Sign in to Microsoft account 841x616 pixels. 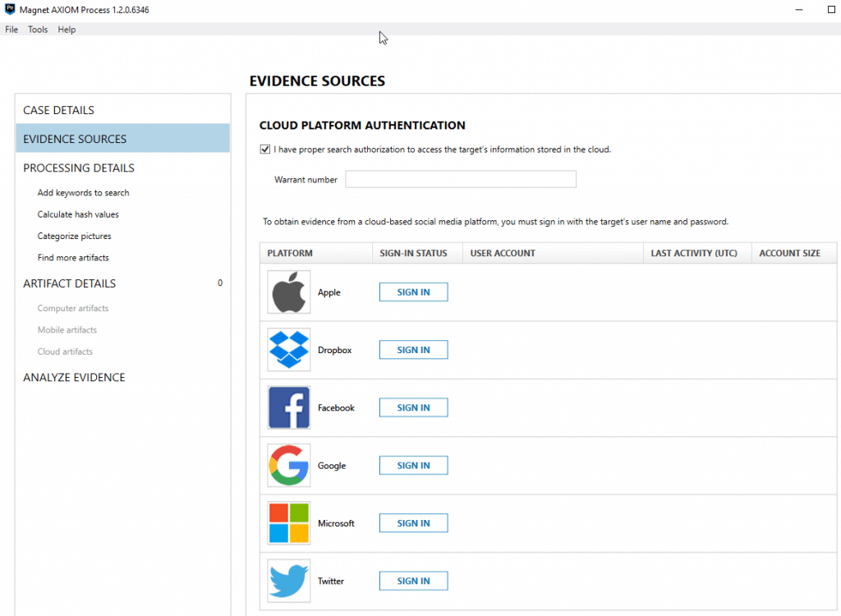click(414, 523)
